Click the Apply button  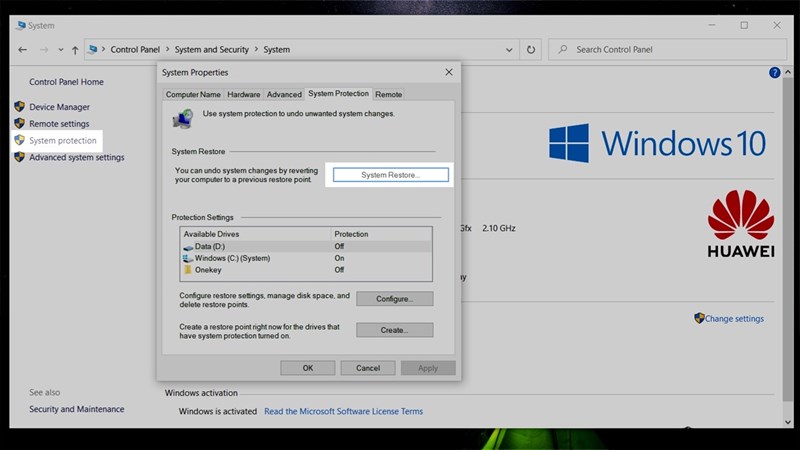[x=428, y=368]
